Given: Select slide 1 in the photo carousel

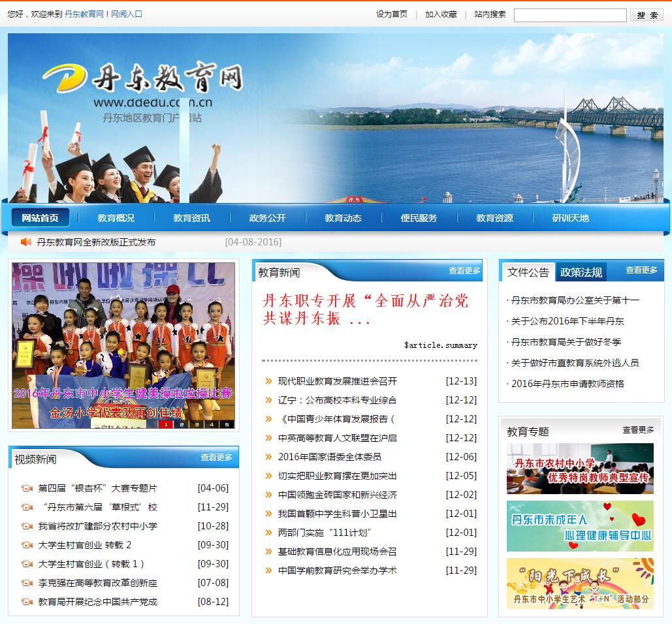Looking at the screenshot, I should [166, 424].
